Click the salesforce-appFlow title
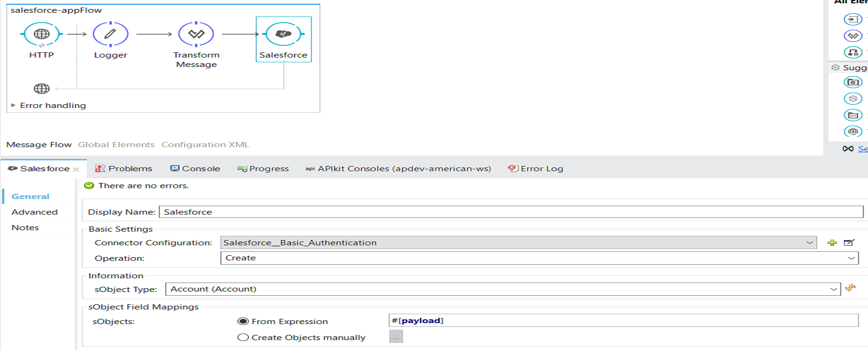This screenshot has height=350, width=868. (x=56, y=10)
